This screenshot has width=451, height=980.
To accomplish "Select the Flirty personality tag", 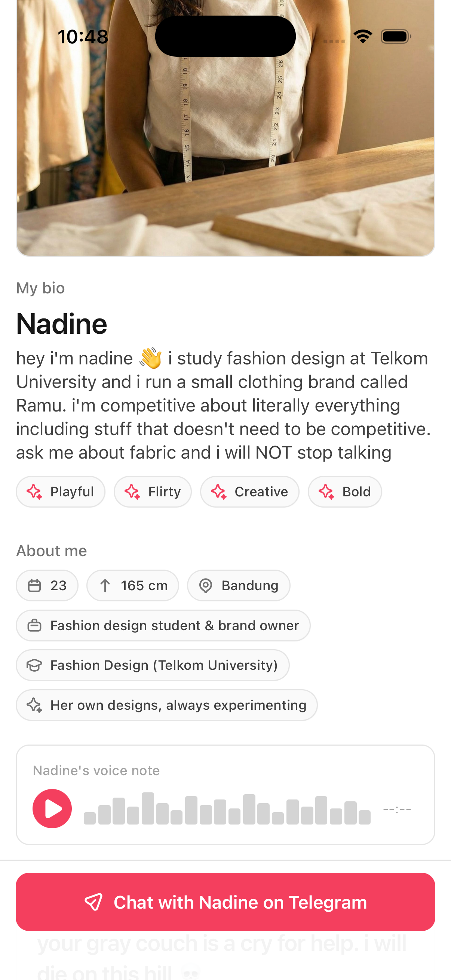I will click(x=153, y=491).
